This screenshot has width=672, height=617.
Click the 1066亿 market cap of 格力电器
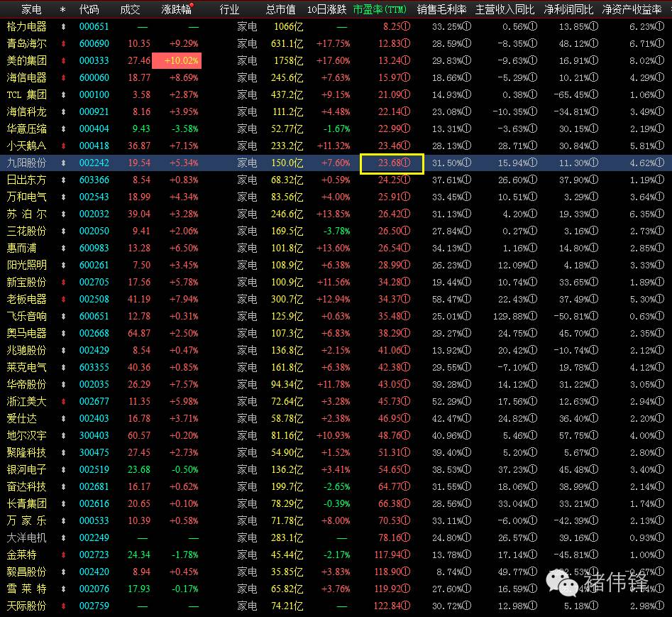pyautogui.click(x=288, y=26)
